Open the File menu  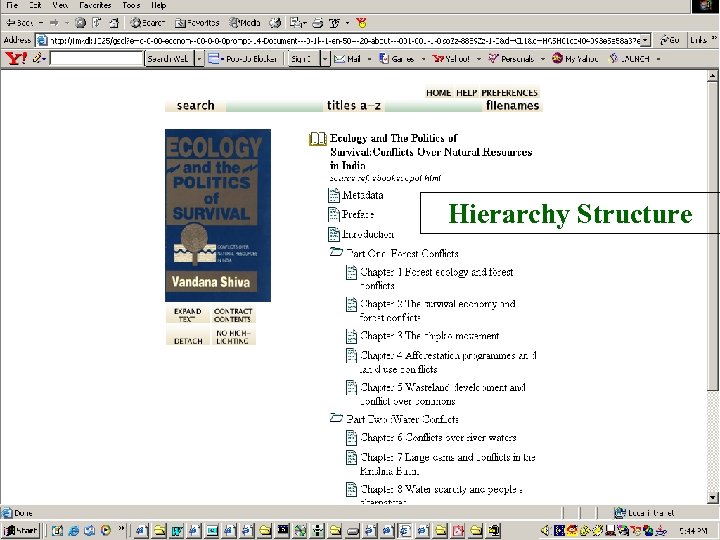12,5
